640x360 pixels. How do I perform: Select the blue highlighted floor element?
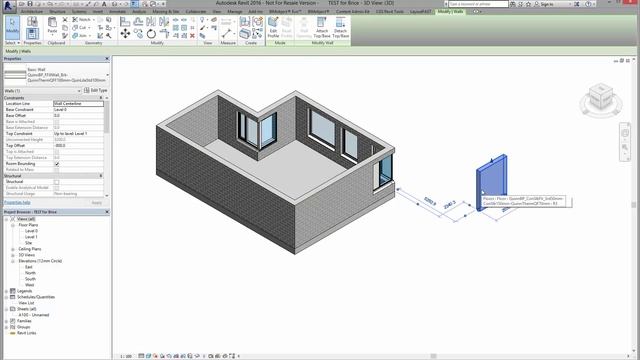pyautogui.click(x=491, y=182)
